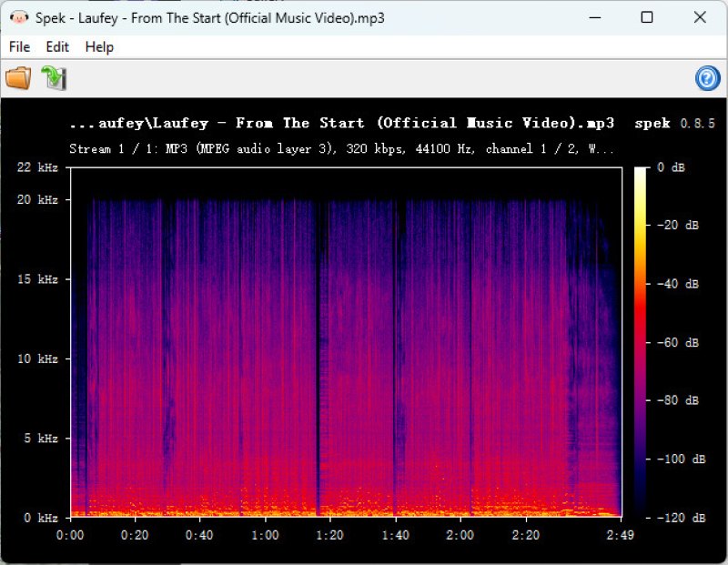This screenshot has width=728, height=565.
Task: Click the 0 dB scale label
Action: [x=671, y=167]
